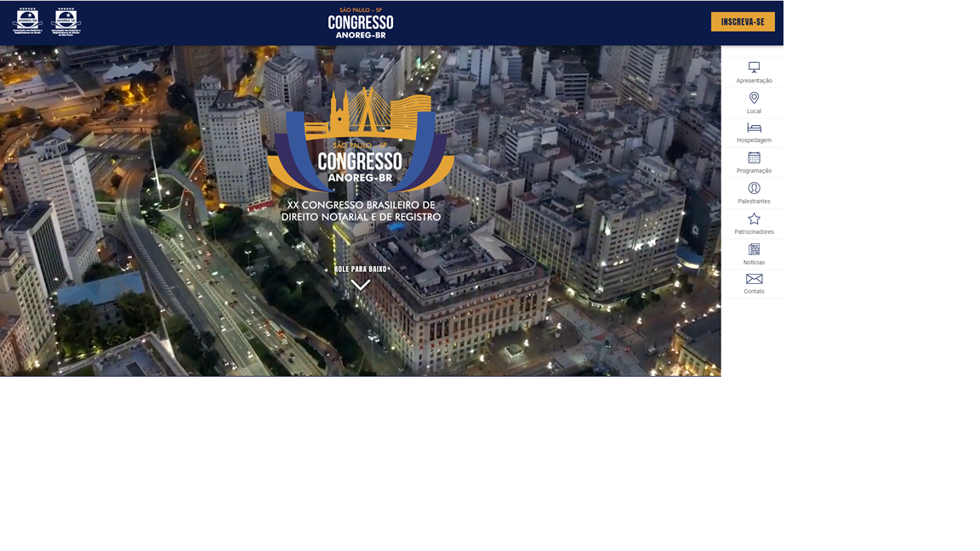Image resolution: width=980 pixels, height=551 pixels.
Task: Open Local map pin icon
Action: click(x=754, y=98)
